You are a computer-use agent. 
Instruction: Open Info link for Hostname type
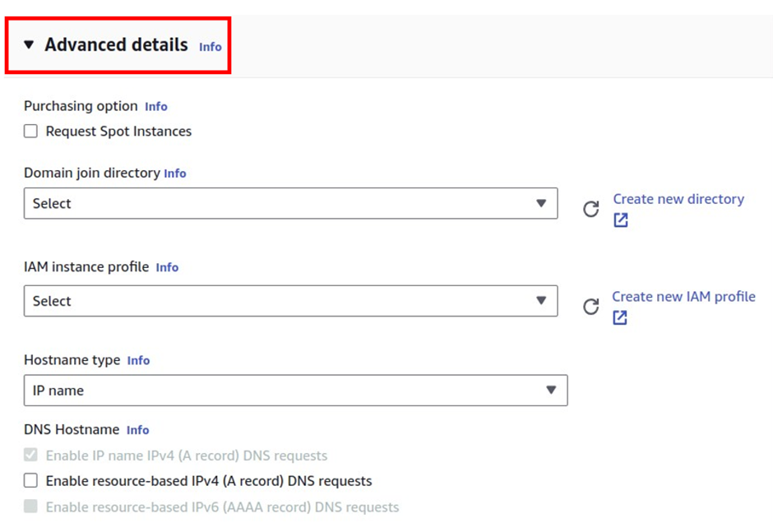[138, 360]
